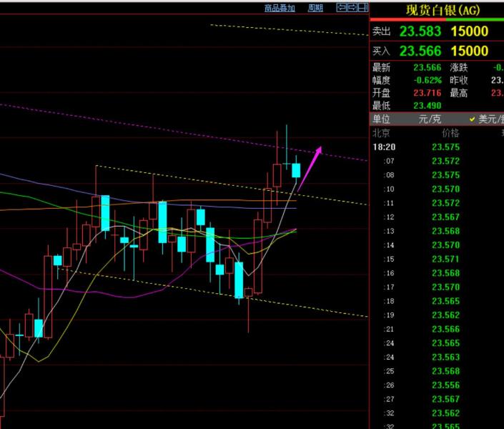Click the 最低 value 23.490

428,106
